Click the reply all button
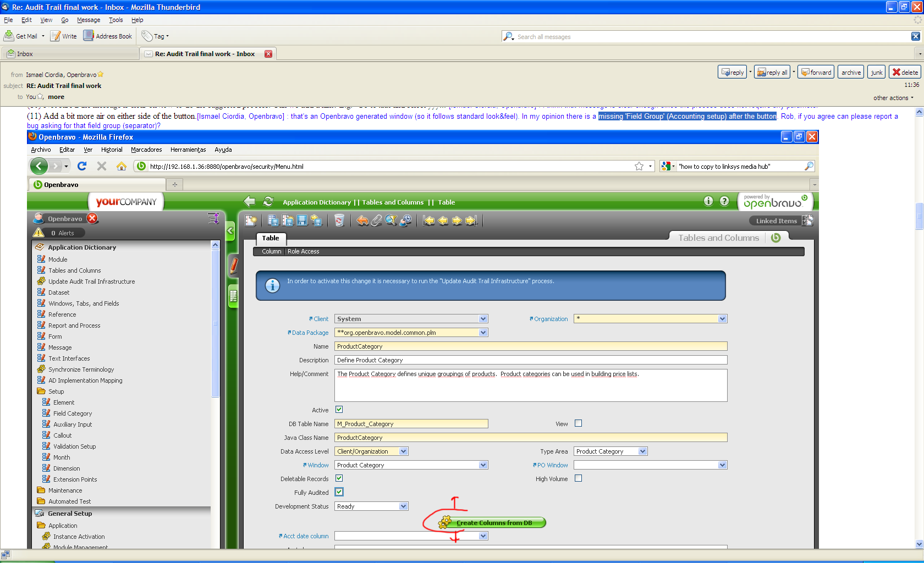Viewport: 924px width, 563px height. [x=772, y=72]
